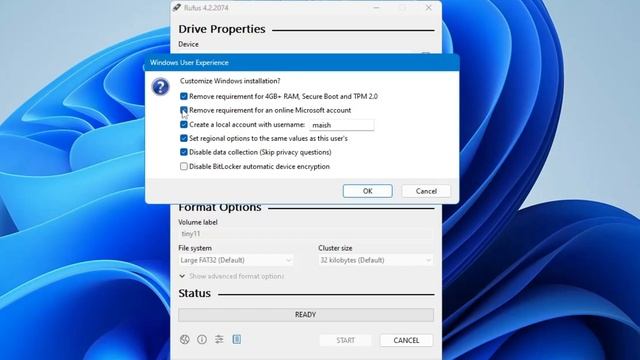The height and width of the screenshot is (360, 640).
Task: Open Rufus log icon
Action: tap(237, 339)
